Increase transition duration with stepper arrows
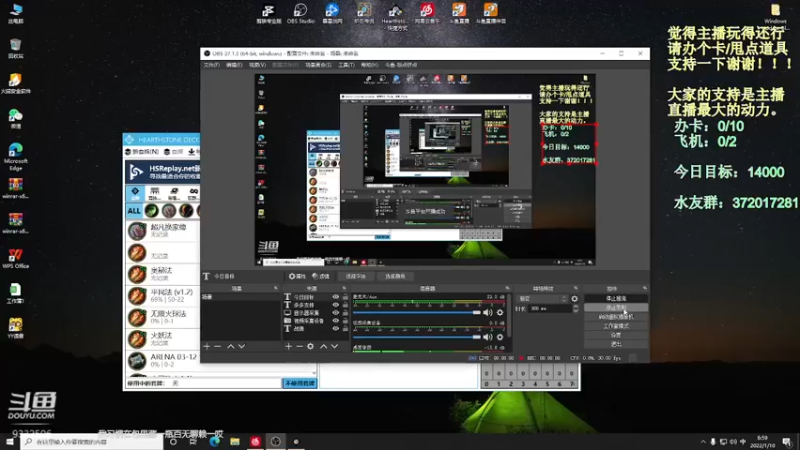The width and height of the screenshot is (800, 450). coord(576,307)
